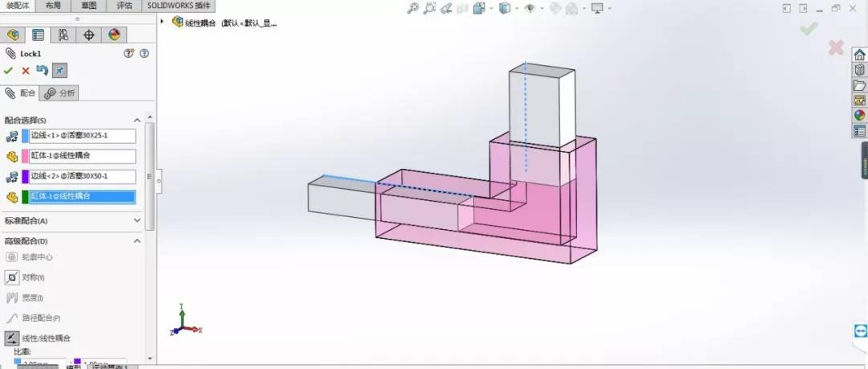Open the DimXpertManager crosshair tab

click(88, 35)
